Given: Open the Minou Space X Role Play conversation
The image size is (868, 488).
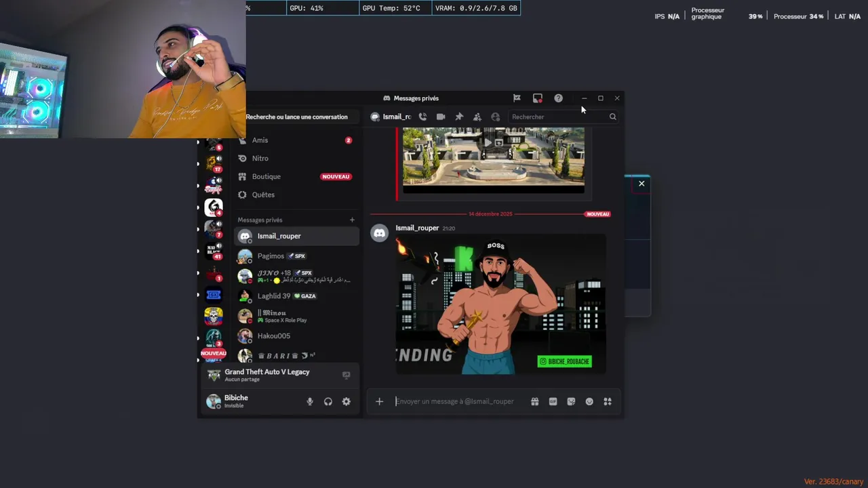Looking at the screenshot, I should 296,316.
